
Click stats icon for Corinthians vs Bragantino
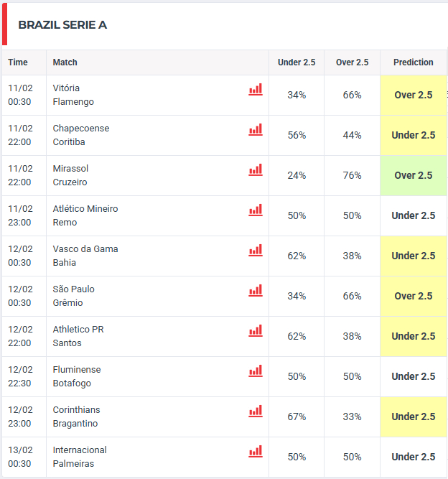coord(256,411)
